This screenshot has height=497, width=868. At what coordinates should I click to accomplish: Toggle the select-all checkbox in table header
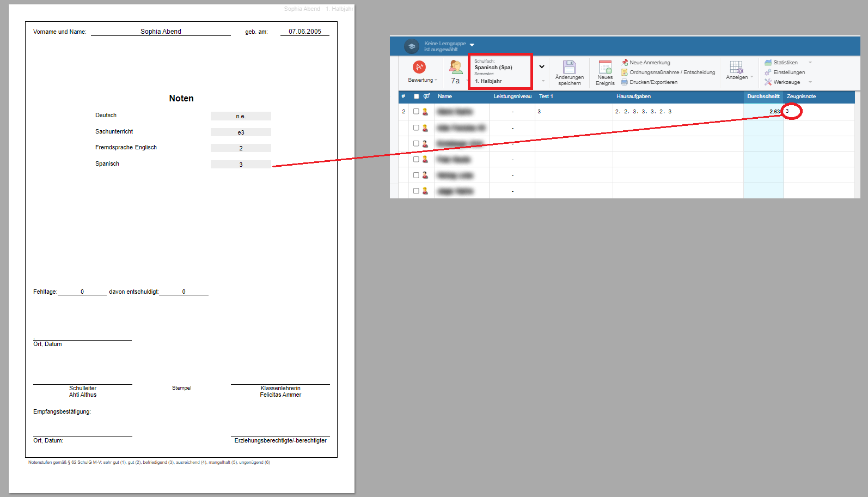417,96
